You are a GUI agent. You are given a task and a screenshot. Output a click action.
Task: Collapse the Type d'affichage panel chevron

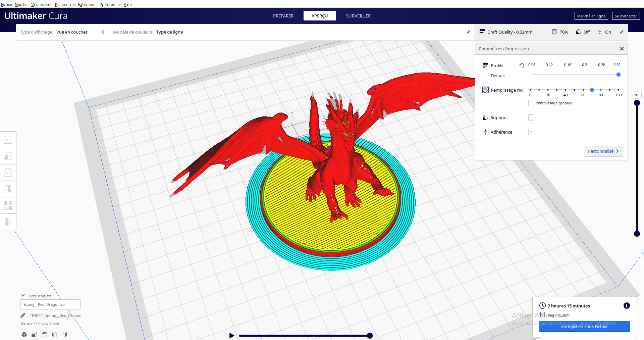pos(103,32)
